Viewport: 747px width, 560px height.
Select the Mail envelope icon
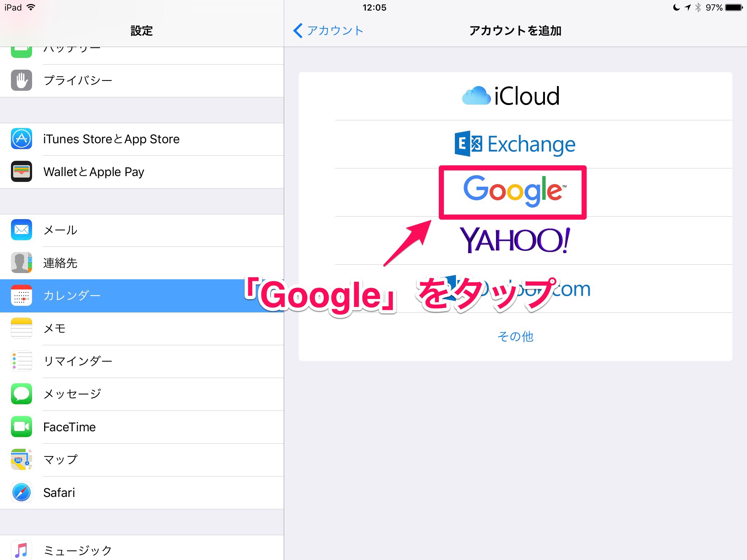(22, 230)
